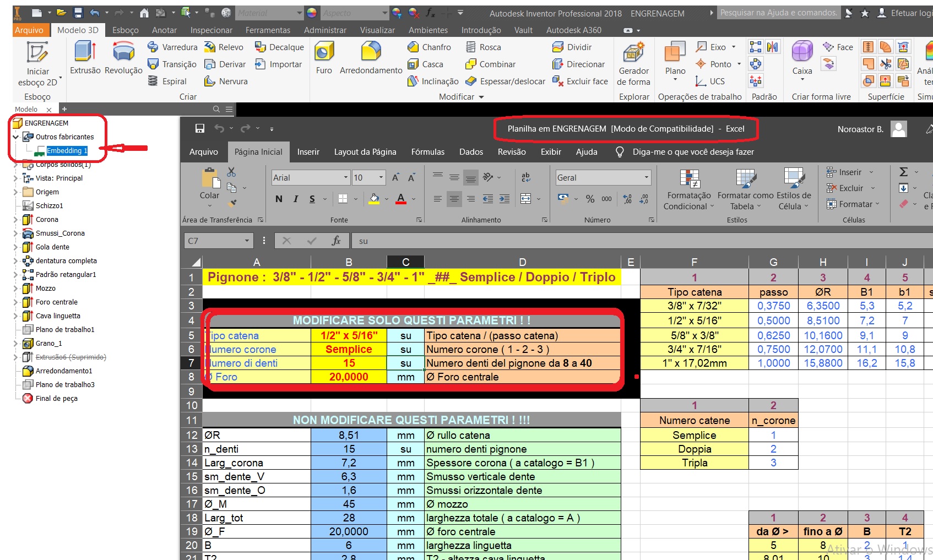Click Excel Formatar cells button
This screenshot has height=560, width=933.
(x=853, y=204)
